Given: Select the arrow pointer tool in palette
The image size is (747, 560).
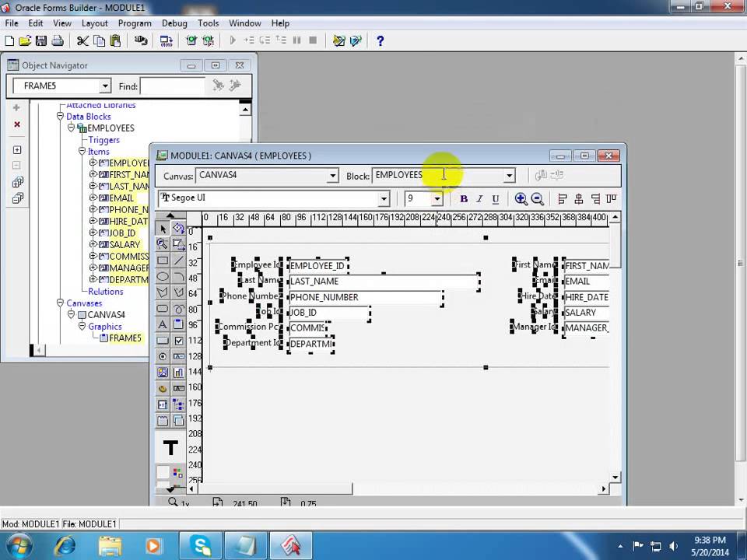Looking at the screenshot, I should coord(163,229).
